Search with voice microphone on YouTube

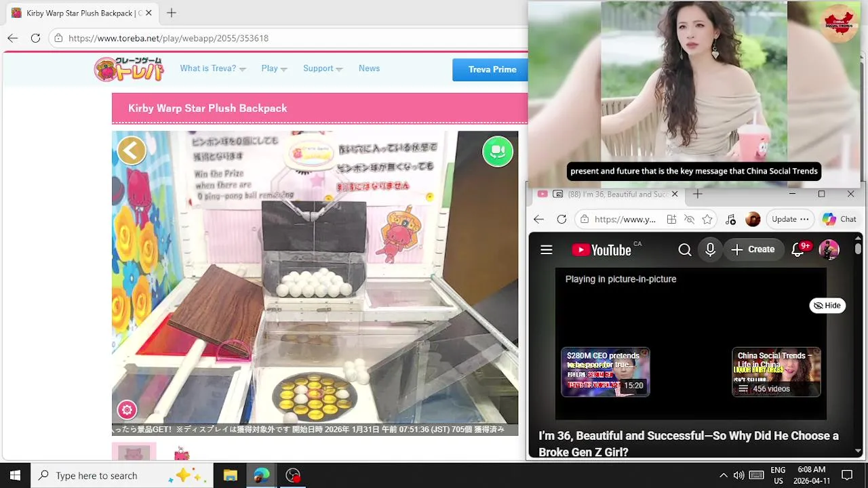click(710, 250)
